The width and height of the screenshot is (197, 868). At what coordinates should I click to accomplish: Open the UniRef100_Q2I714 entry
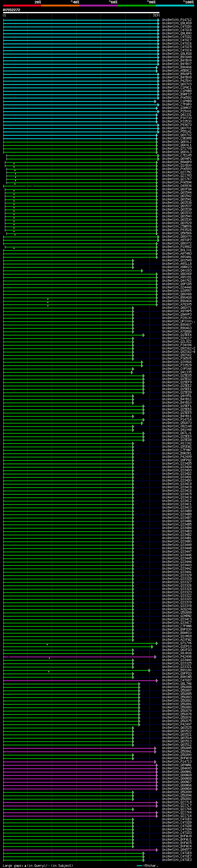click(177, 816)
